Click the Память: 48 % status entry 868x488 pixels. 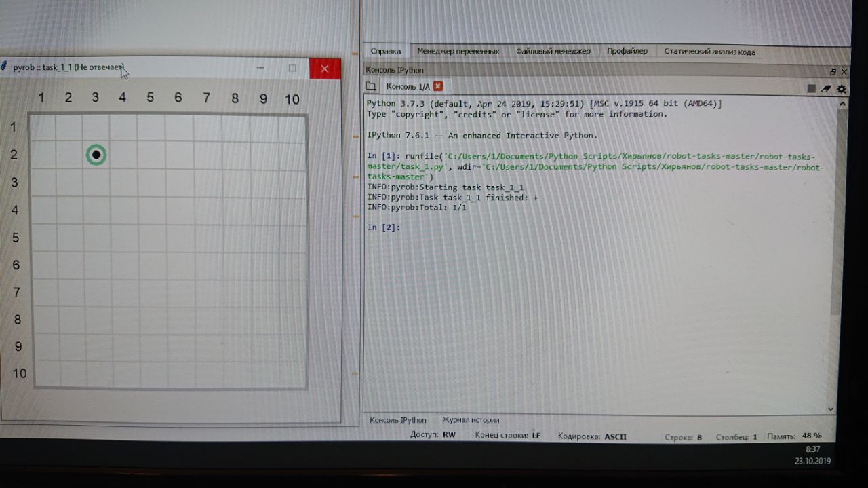coord(794,436)
